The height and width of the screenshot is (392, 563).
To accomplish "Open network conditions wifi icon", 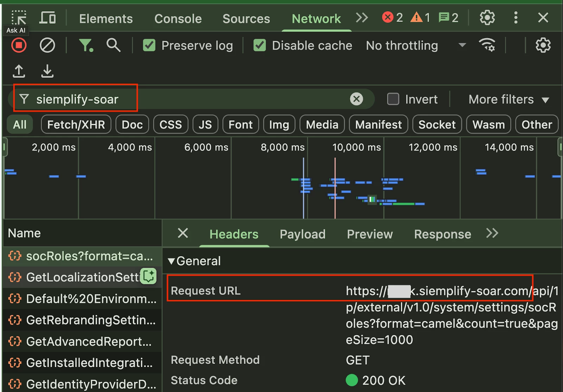I will (487, 45).
